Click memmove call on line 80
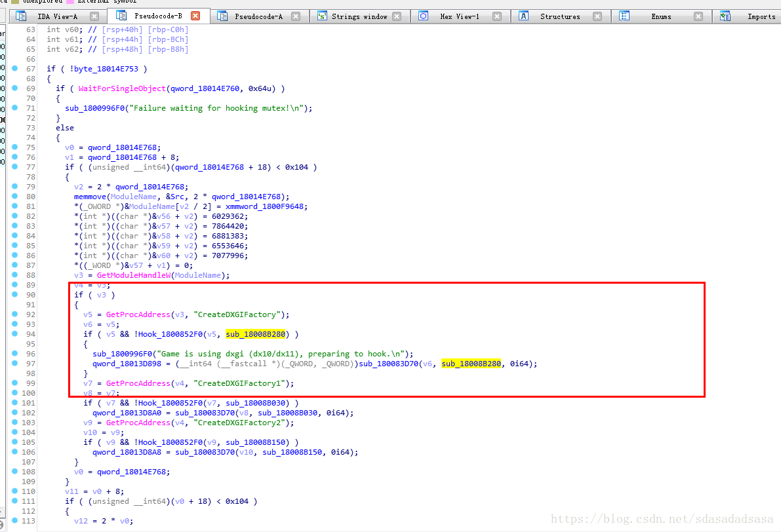Viewport: 781px width, 532px height. pos(90,197)
